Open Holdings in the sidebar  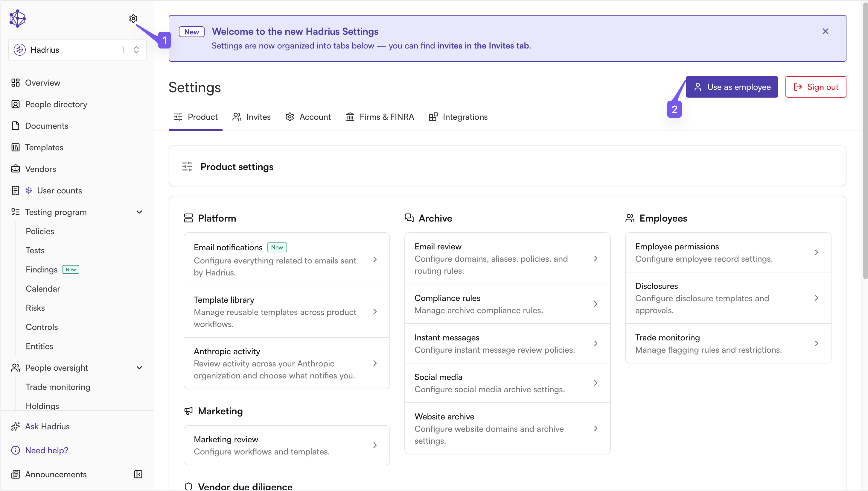click(x=42, y=406)
